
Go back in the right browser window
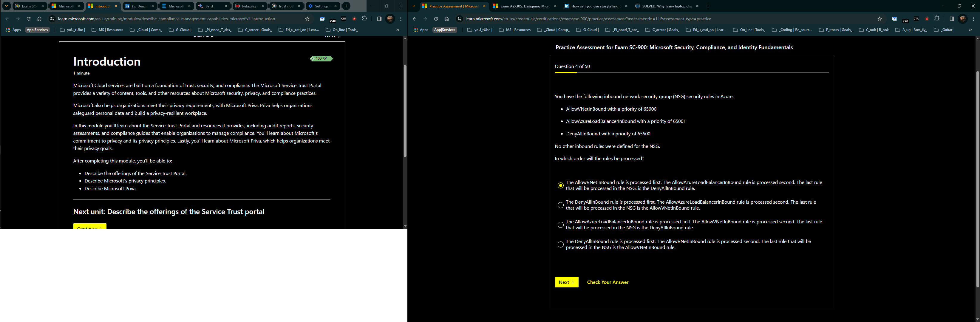[415, 18]
